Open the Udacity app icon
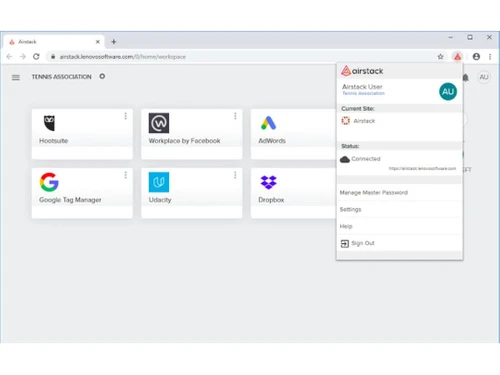Image resolution: width=500 pixels, height=375 pixels. [159, 182]
